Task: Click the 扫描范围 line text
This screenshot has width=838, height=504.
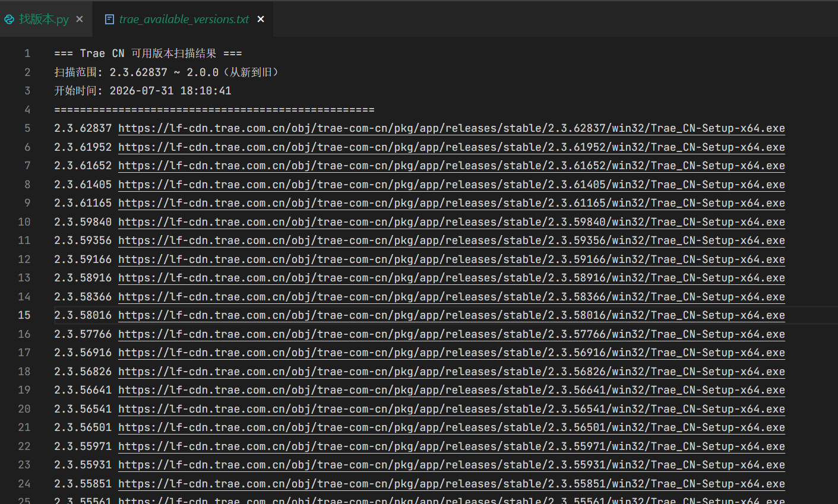Action: tap(166, 72)
